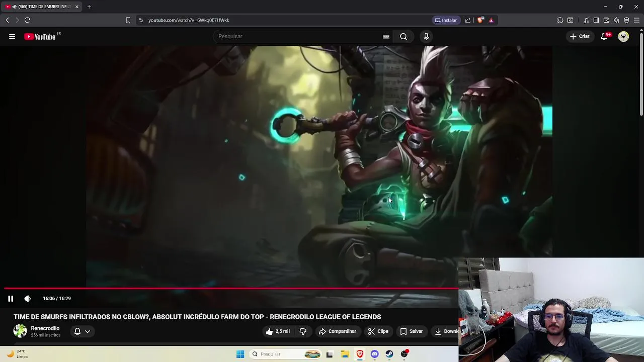Screen dimensions: 644x362
Task: Open the Windows Start menu
Action: coord(240,354)
